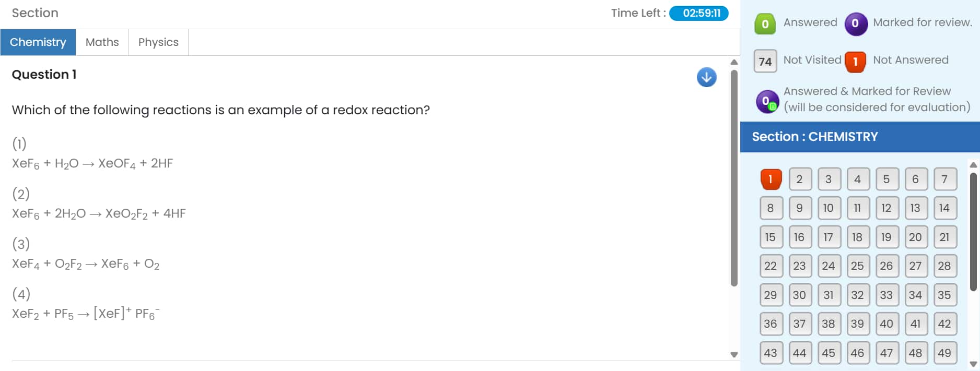Image resolution: width=980 pixels, height=371 pixels.
Task: Click the purple Marked for review badge
Action: coord(856,23)
